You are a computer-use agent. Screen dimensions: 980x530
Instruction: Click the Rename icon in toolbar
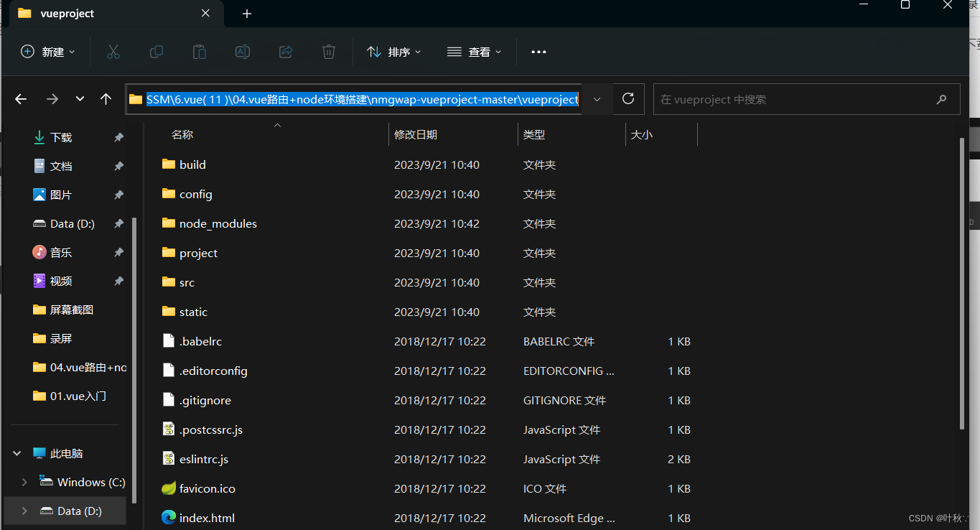[243, 52]
